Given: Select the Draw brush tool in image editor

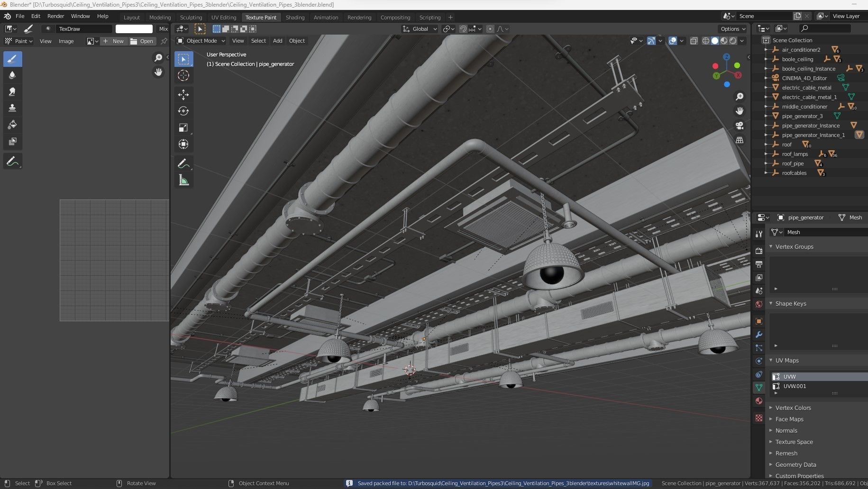Looking at the screenshot, I should pyautogui.click(x=12, y=59).
